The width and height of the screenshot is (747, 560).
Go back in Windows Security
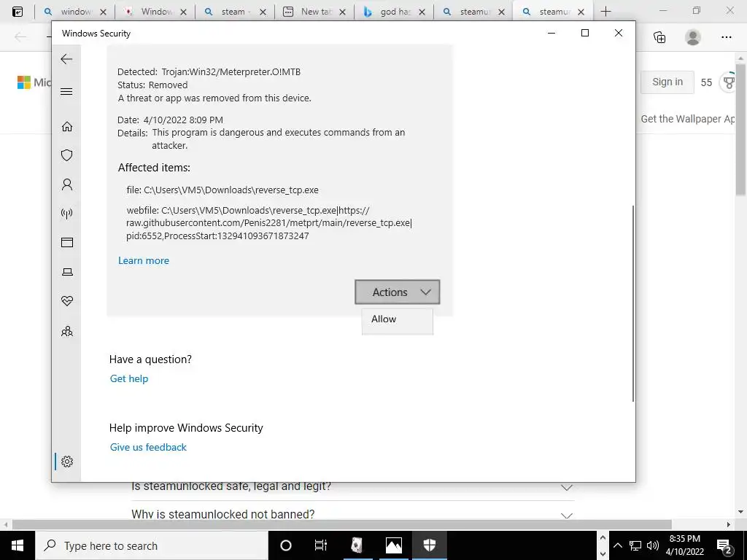click(x=66, y=59)
